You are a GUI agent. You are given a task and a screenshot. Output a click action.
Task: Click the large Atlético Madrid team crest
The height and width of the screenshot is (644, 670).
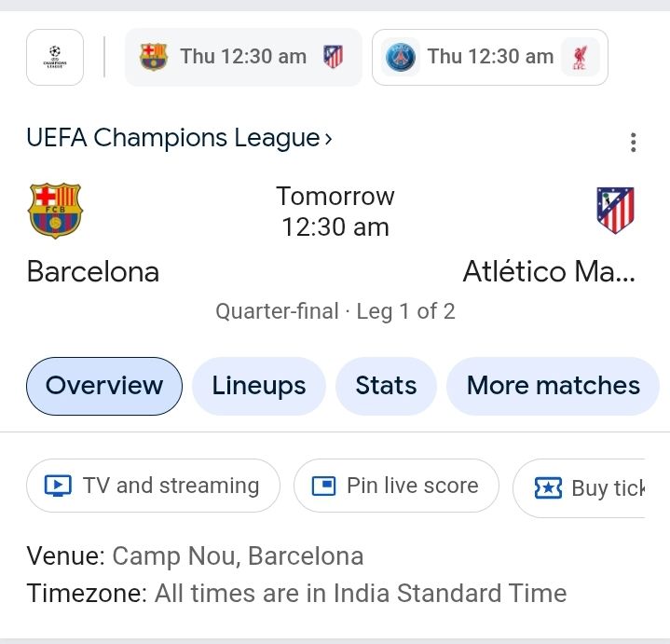pos(615,210)
